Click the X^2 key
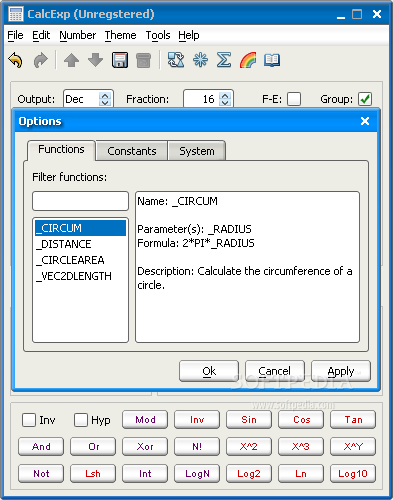The height and width of the screenshot is (500, 393). (x=249, y=447)
